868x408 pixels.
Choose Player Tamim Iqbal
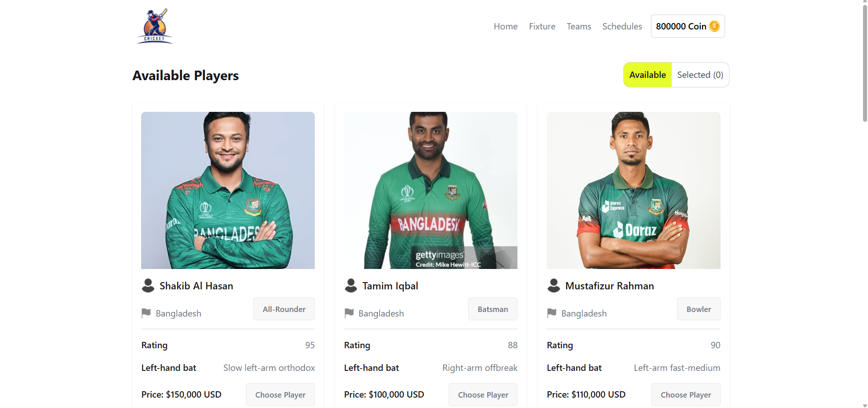(x=483, y=395)
